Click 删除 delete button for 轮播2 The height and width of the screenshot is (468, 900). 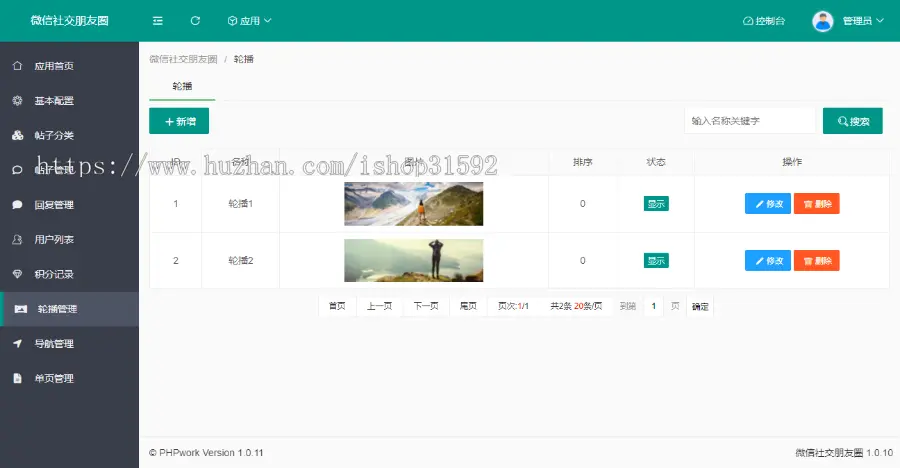point(817,261)
